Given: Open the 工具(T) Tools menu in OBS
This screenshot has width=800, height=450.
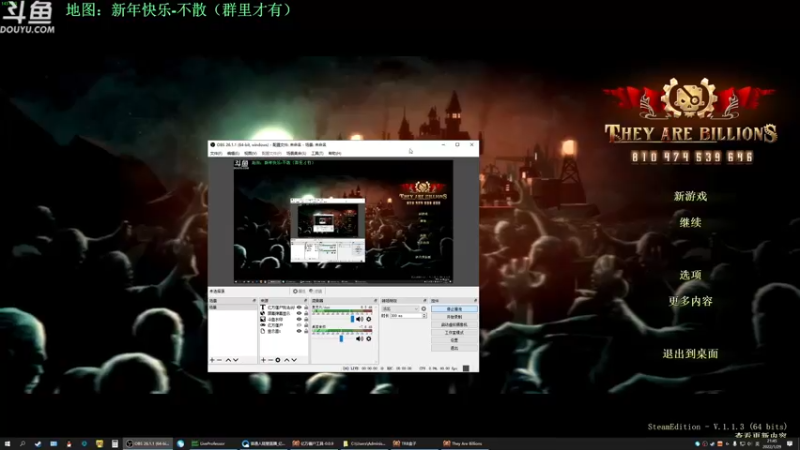Looking at the screenshot, I should pyautogui.click(x=317, y=153).
